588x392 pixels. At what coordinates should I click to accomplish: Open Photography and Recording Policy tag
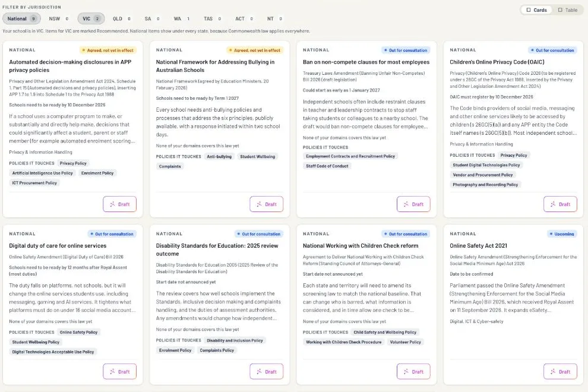coord(485,185)
